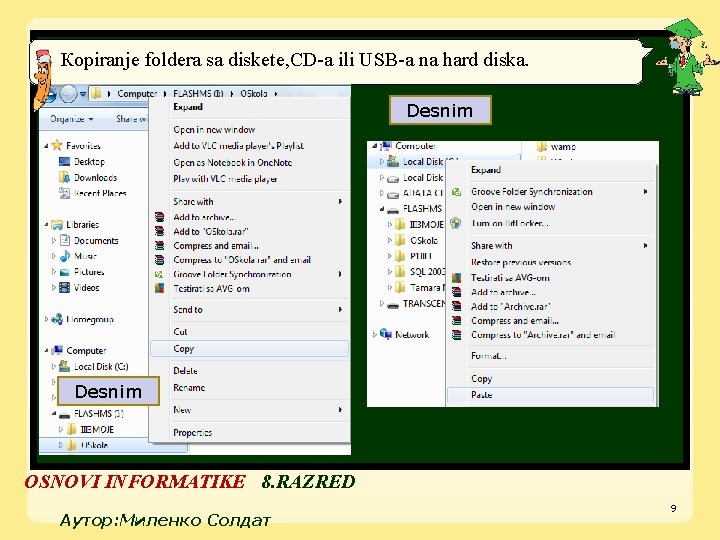Open the wamp folder in right pane
Image resolution: width=720 pixels, height=540 pixels.
pyautogui.click(x=557, y=147)
